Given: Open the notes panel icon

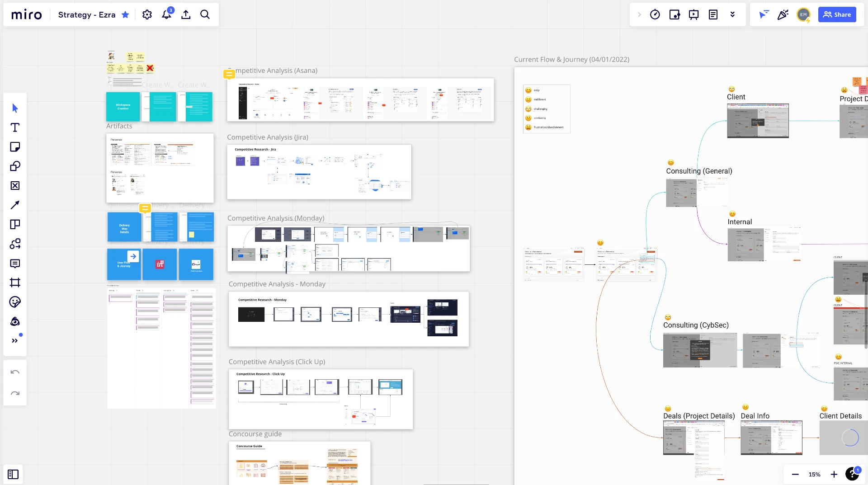Looking at the screenshot, I should 713,15.
